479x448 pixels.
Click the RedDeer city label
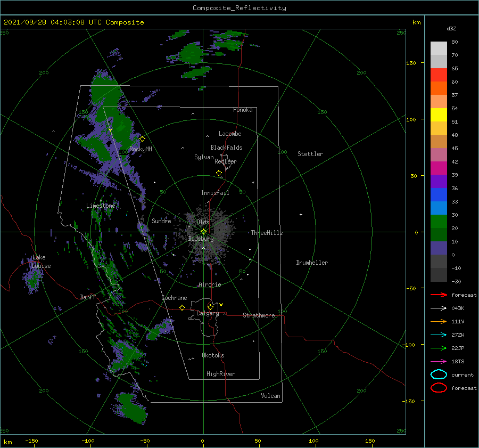(x=226, y=161)
